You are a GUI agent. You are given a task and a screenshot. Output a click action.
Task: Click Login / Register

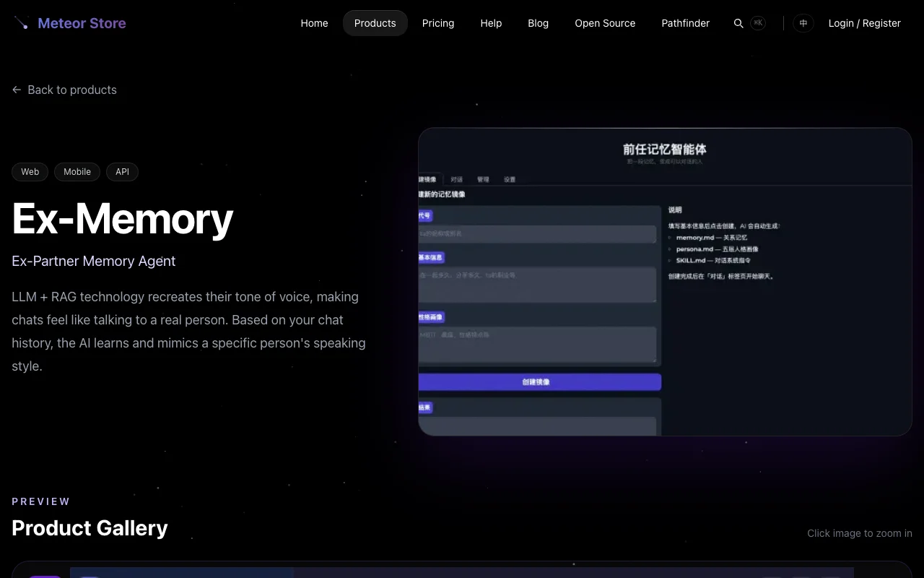tap(864, 23)
